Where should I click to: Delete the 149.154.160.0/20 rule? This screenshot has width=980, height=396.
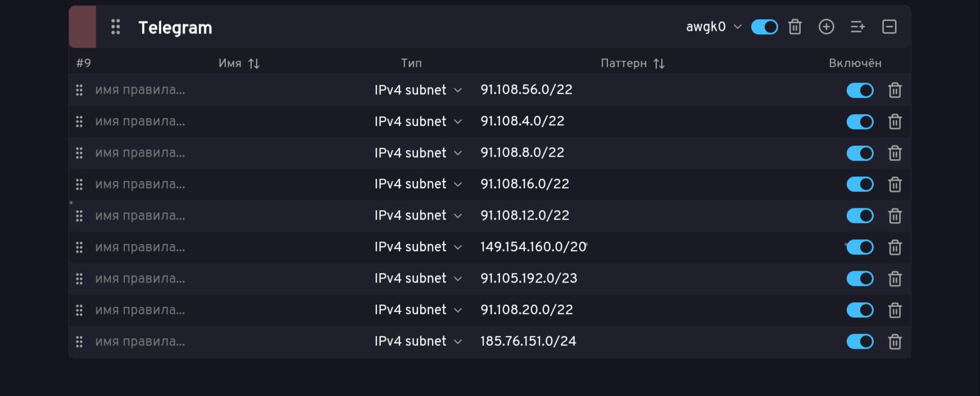coord(895,247)
